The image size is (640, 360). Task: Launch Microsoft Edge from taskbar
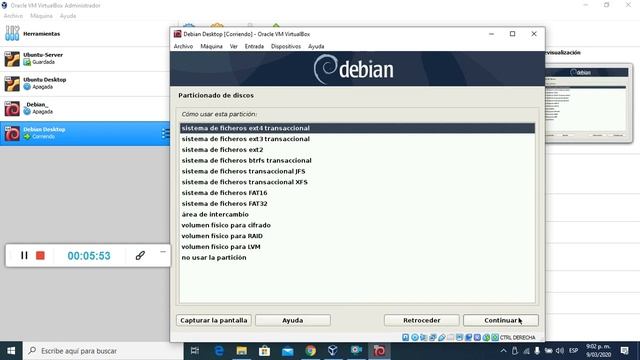(219, 351)
